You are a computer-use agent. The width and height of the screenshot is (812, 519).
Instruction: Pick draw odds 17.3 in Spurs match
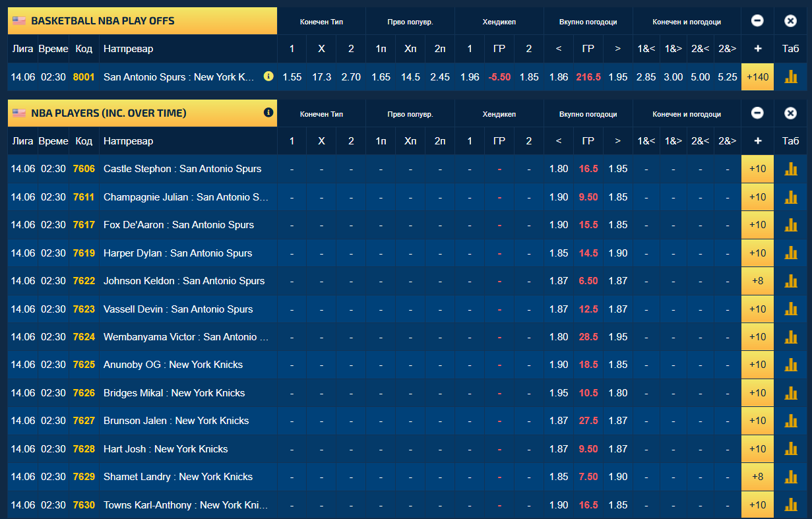pos(321,77)
